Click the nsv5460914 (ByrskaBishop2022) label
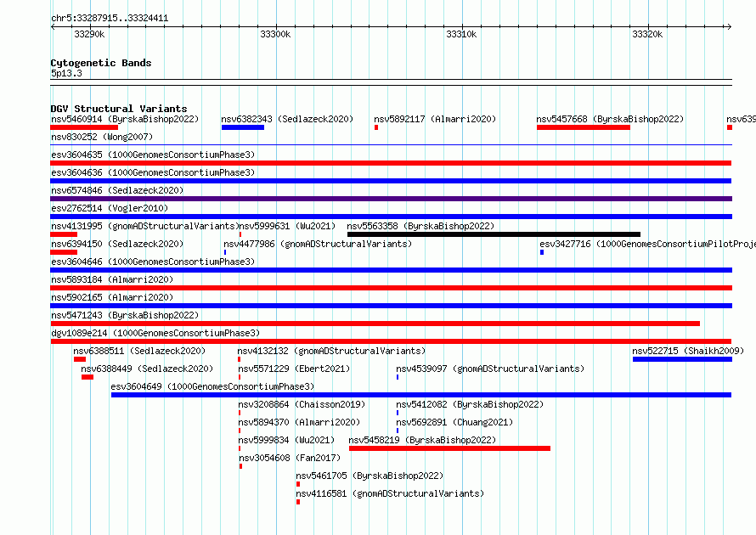This screenshot has height=535, width=756. coord(125,119)
